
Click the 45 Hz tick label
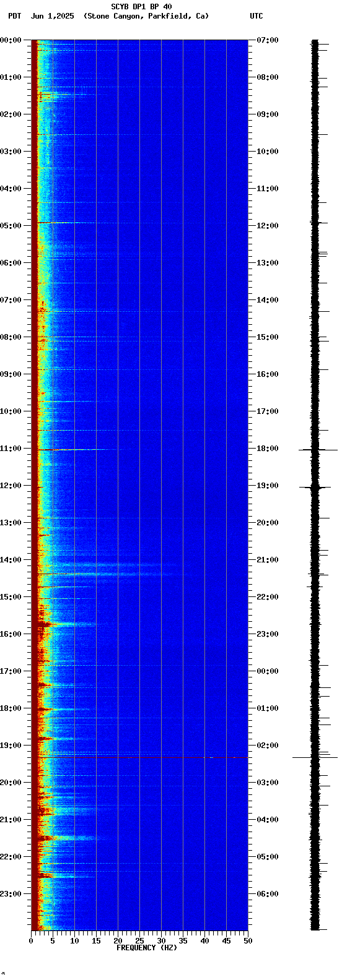pyautogui.click(x=226, y=941)
